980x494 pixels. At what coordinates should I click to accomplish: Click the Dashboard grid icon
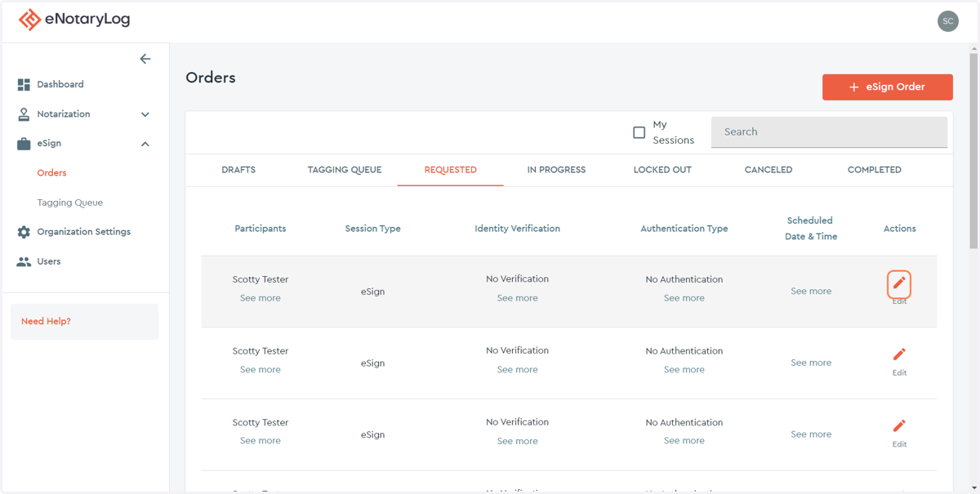click(x=24, y=85)
